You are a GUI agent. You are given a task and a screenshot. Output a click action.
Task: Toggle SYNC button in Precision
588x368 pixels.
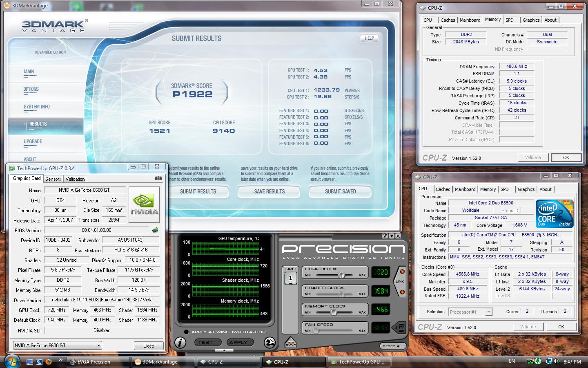[290, 343]
